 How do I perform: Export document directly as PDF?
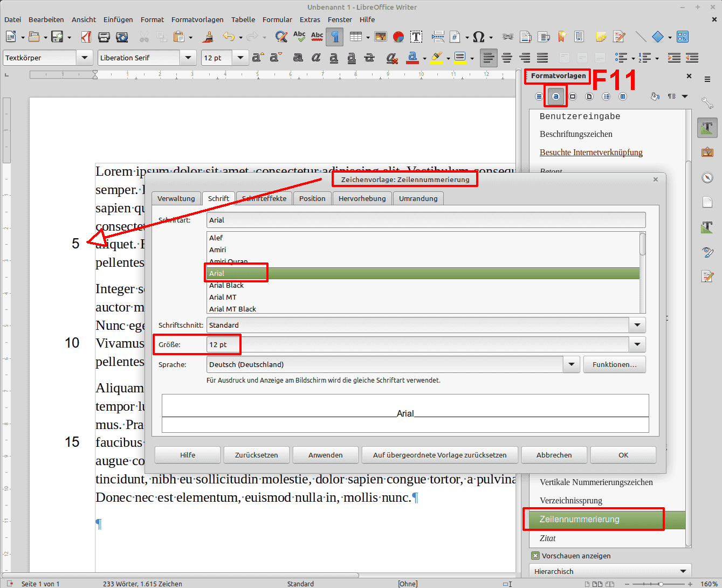pyautogui.click(x=86, y=37)
